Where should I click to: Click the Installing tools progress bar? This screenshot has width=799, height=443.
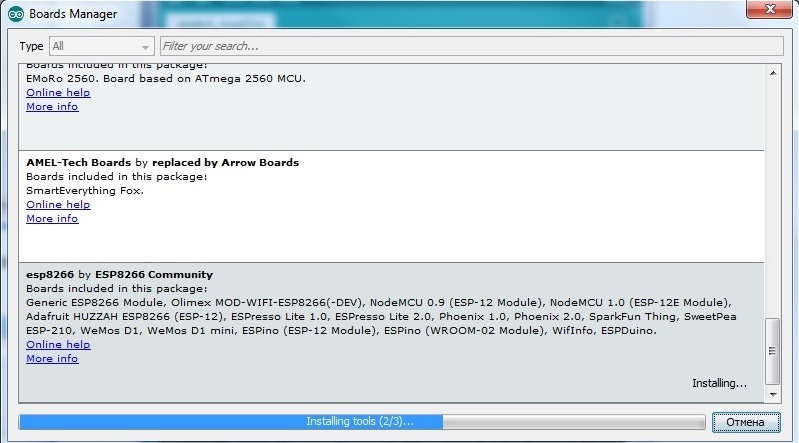coord(362,422)
